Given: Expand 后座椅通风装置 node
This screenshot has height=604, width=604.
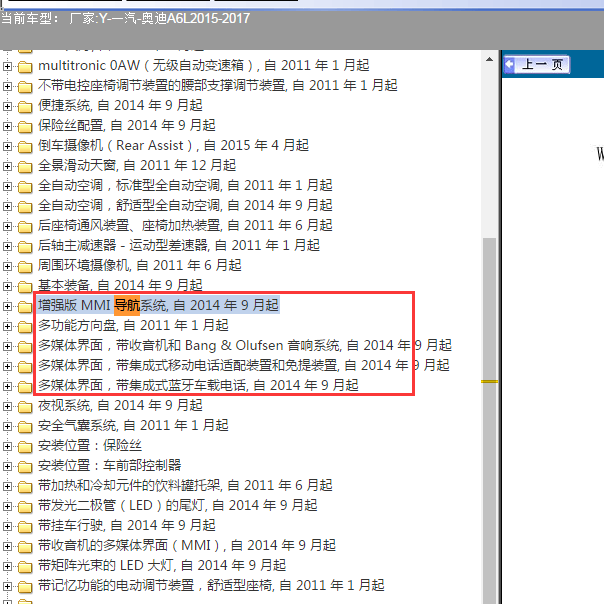Looking at the screenshot, I should pos(7,226).
